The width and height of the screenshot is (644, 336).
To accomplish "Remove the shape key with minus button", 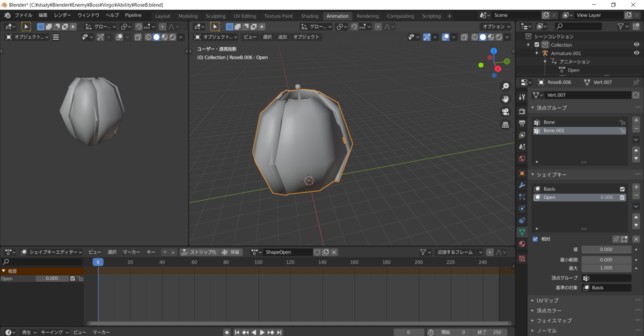I will tap(636, 195).
